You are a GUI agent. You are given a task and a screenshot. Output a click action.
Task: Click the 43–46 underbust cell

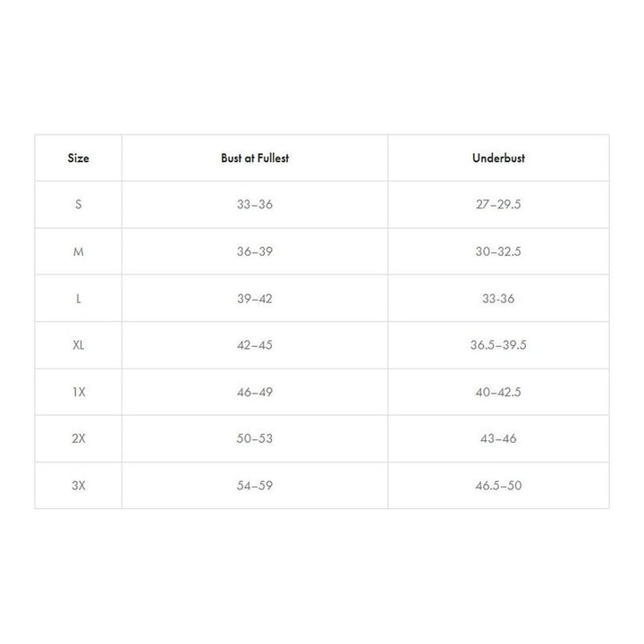tap(498, 438)
